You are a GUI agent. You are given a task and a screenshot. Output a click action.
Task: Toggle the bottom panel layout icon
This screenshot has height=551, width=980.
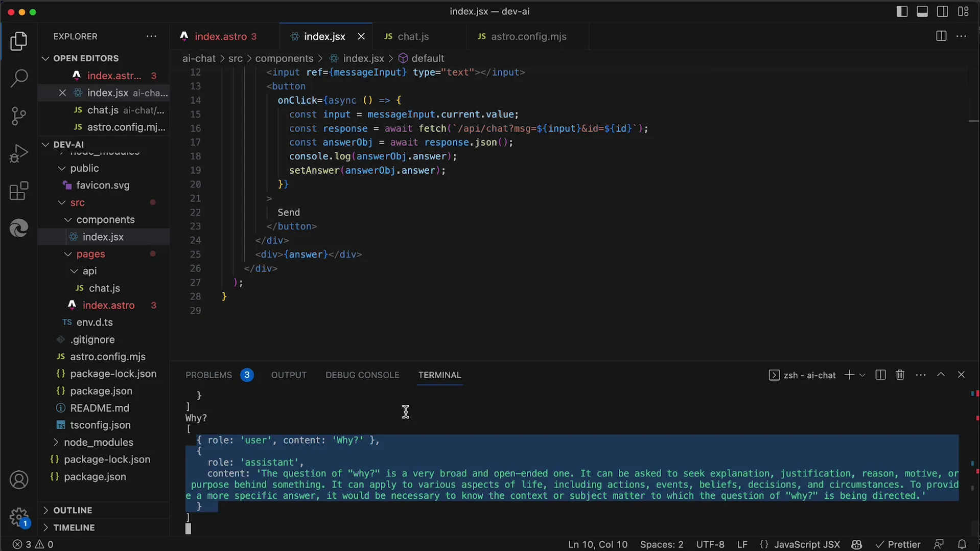pos(922,11)
